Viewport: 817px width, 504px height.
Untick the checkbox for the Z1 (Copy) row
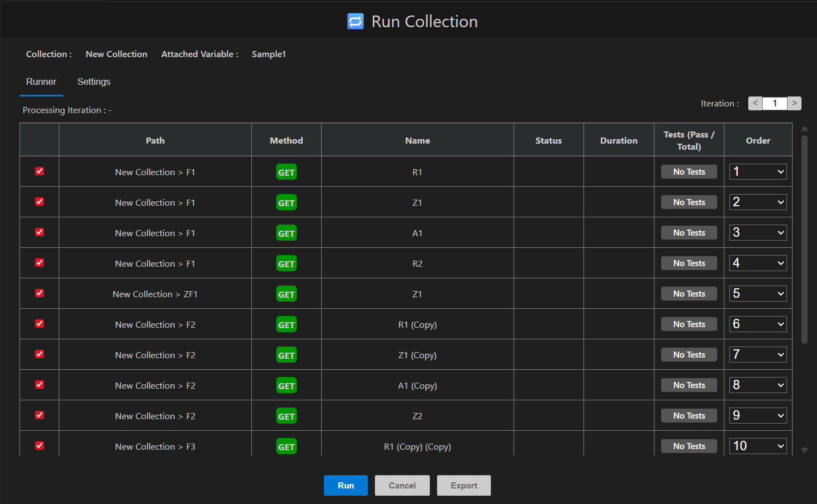click(39, 354)
